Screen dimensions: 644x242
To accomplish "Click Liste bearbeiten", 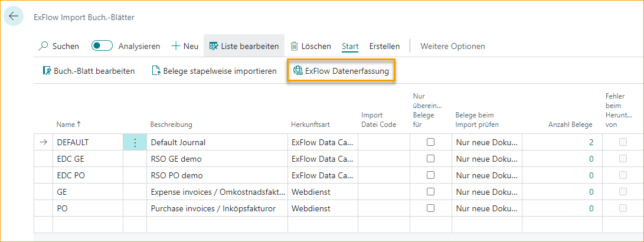I will pos(244,46).
